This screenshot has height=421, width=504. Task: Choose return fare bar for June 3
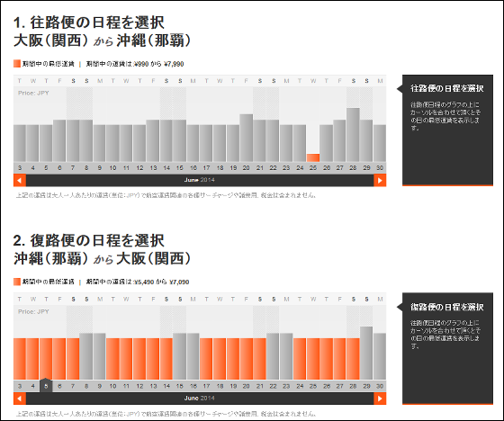[20, 359]
